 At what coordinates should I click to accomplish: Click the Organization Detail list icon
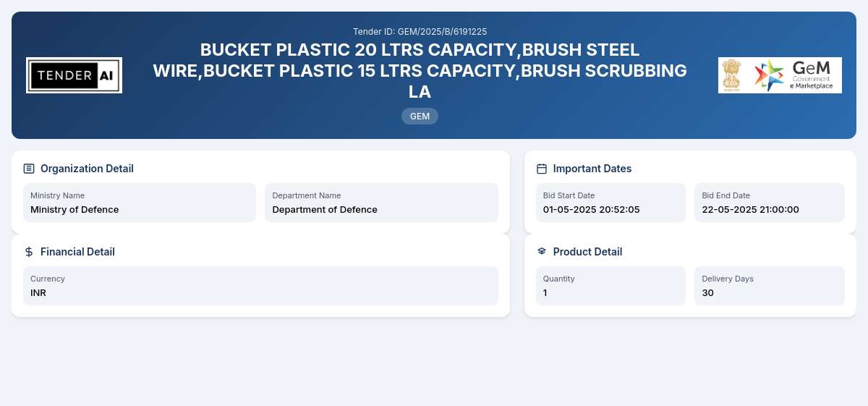(29, 169)
